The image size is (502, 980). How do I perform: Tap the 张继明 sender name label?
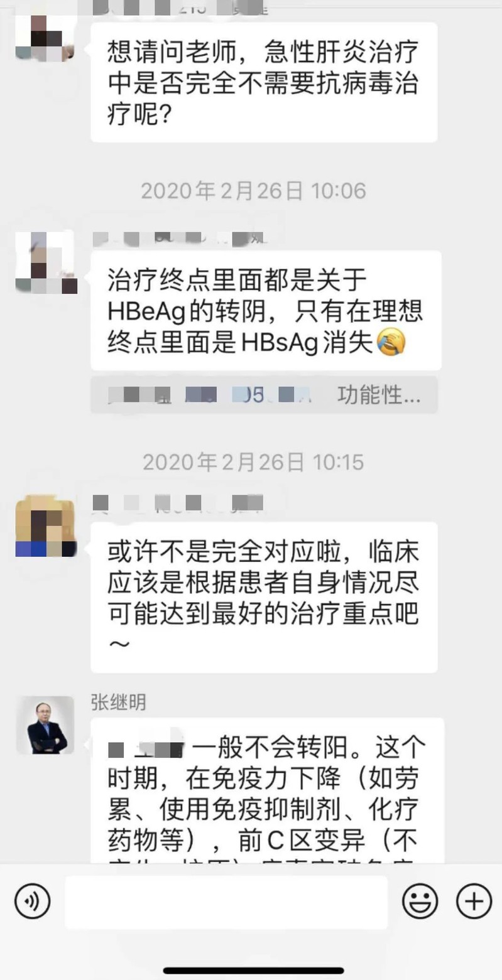118,703
